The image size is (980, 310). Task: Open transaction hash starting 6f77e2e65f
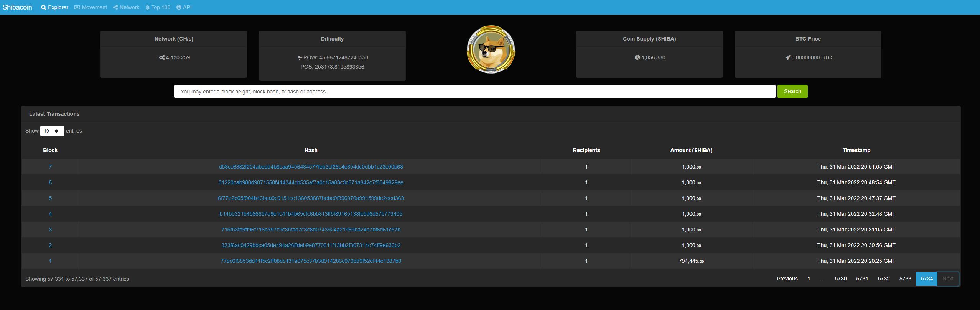click(x=311, y=198)
